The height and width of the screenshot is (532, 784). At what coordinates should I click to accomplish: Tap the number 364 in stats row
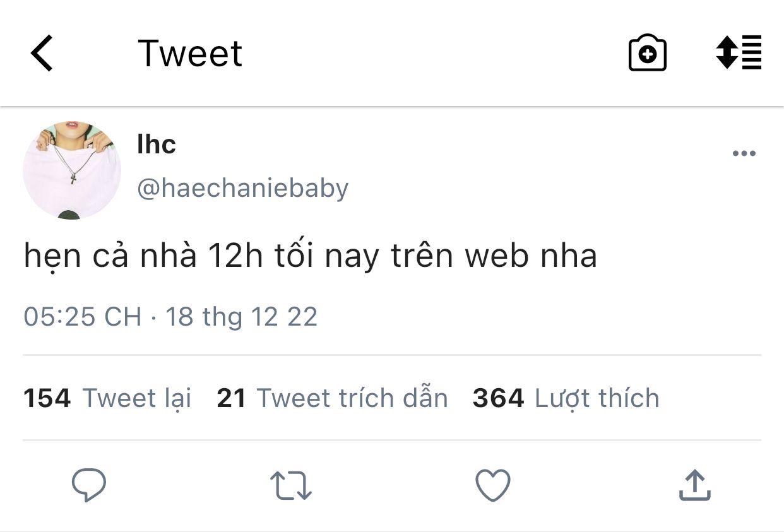pyautogui.click(x=498, y=398)
